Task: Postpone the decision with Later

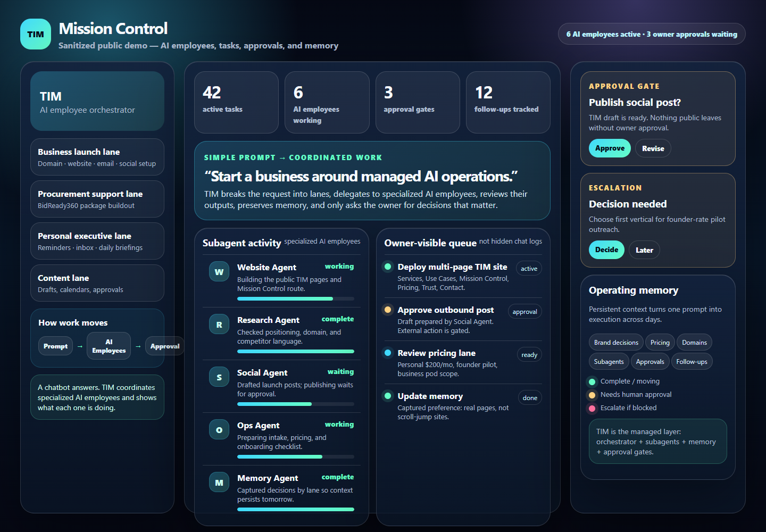Action: pos(644,250)
